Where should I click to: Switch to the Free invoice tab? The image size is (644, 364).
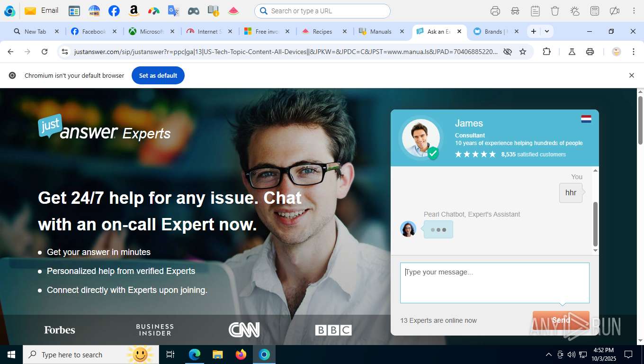(x=267, y=32)
